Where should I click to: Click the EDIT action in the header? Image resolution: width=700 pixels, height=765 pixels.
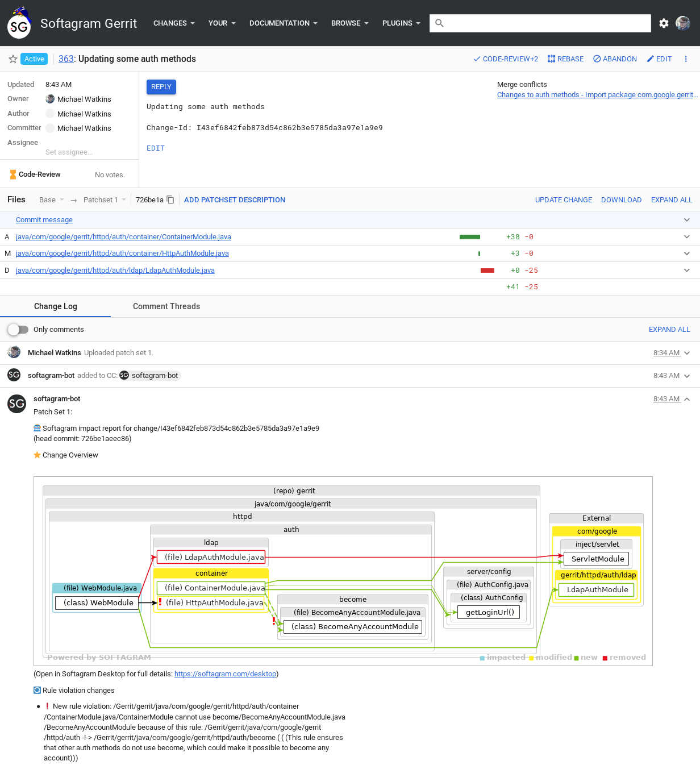pyautogui.click(x=659, y=59)
